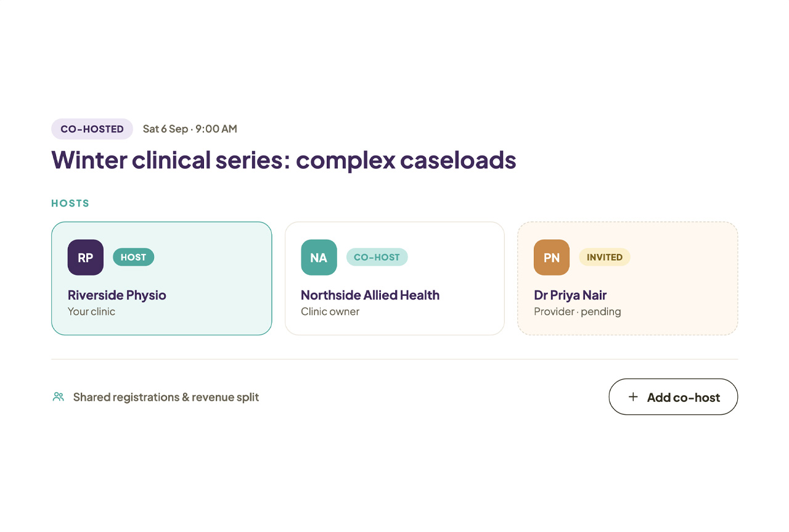Click the CO-HOST badge on Northside card
The image size is (789, 532).
pyautogui.click(x=377, y=257)
